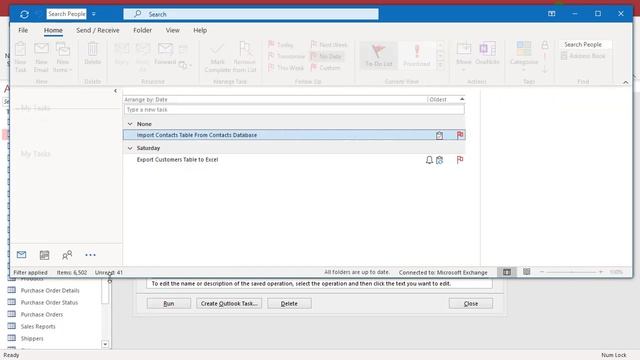Flag task for Today

(281, 44)
